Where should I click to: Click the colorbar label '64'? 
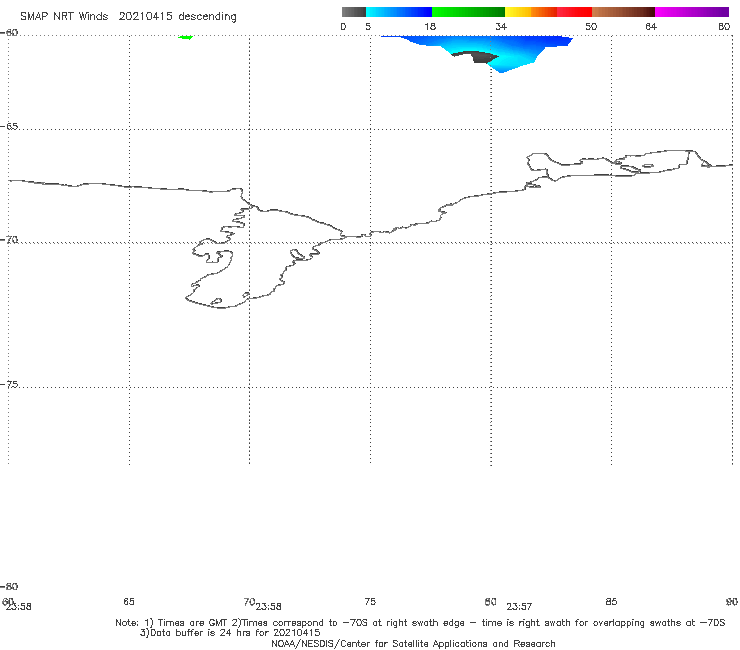click(x=651, y=27)
